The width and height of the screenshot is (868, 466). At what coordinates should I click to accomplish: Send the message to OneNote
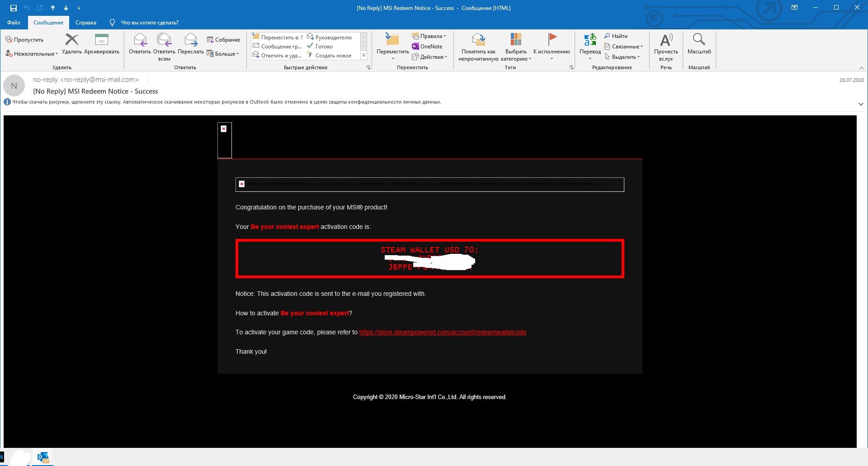427,47
